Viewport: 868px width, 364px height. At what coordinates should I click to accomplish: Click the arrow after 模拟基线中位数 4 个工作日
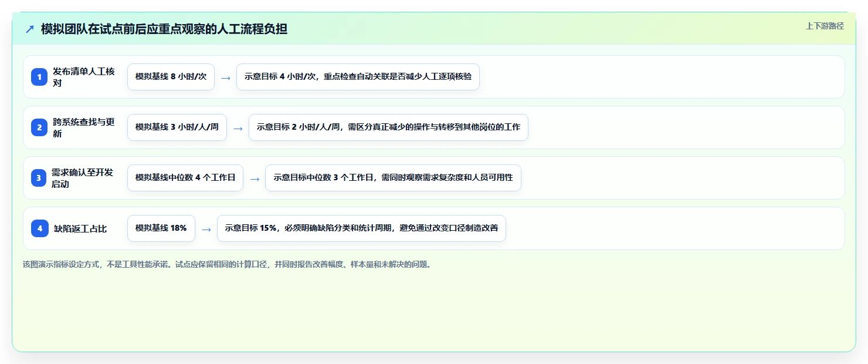click(254, 178)
